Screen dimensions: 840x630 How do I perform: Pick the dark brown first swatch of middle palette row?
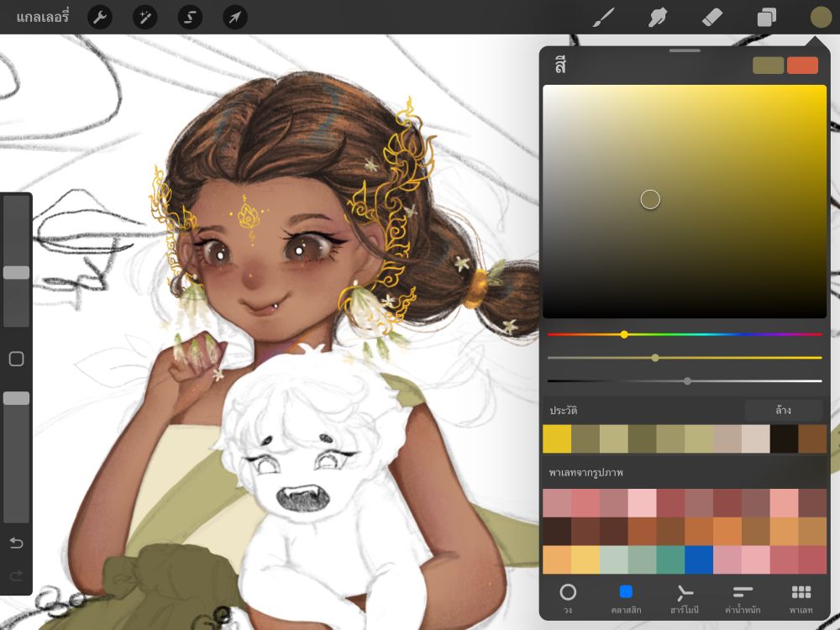click(557, 532)
